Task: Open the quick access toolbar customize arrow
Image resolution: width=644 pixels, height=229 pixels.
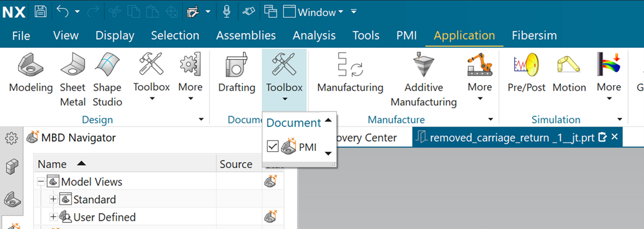Action: [354, 12]
